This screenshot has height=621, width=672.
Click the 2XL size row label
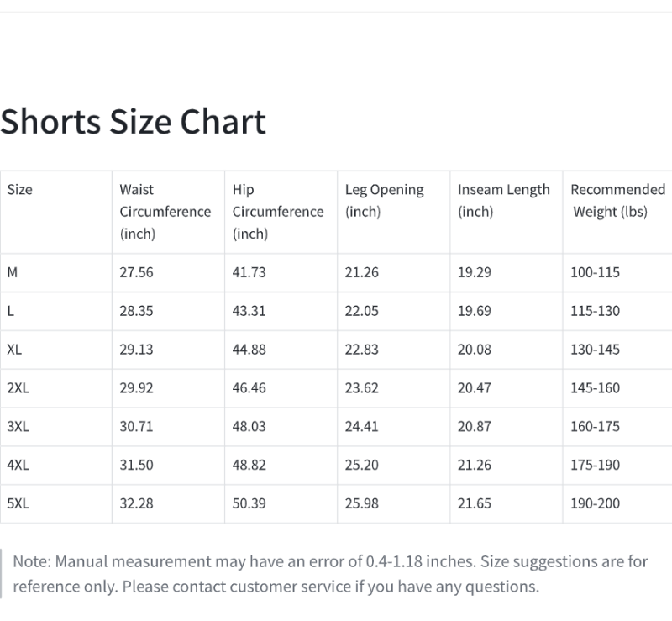click(18, 388)
